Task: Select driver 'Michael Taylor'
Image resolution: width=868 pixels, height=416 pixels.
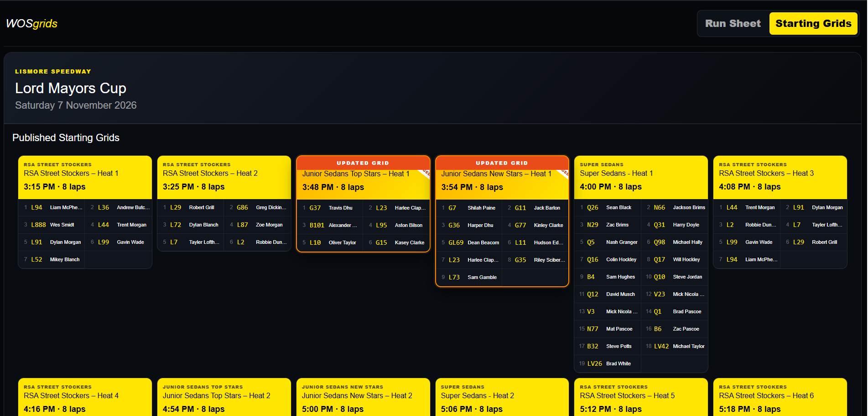Action: coord(689,346)
